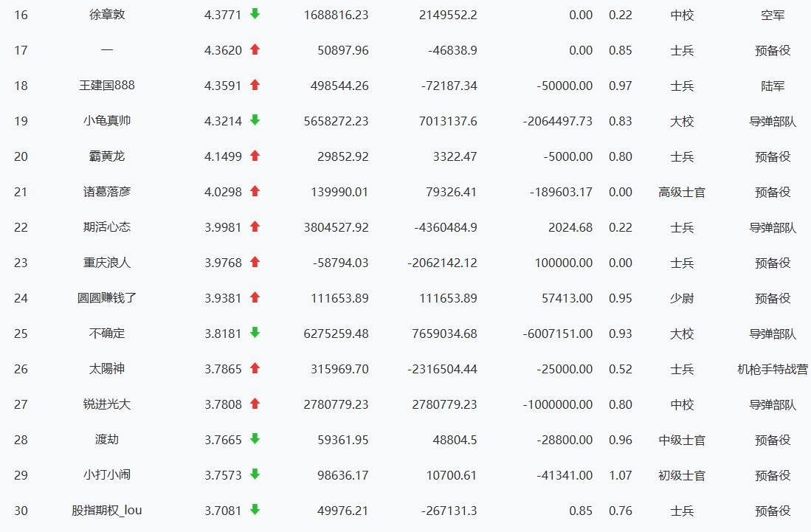Click red up arrow in row 17

[255, 49]
